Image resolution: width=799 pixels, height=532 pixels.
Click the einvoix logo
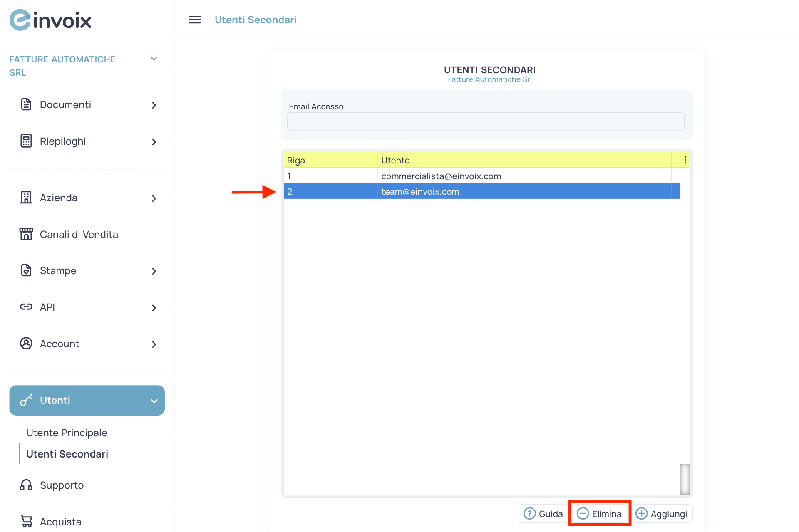50,20
